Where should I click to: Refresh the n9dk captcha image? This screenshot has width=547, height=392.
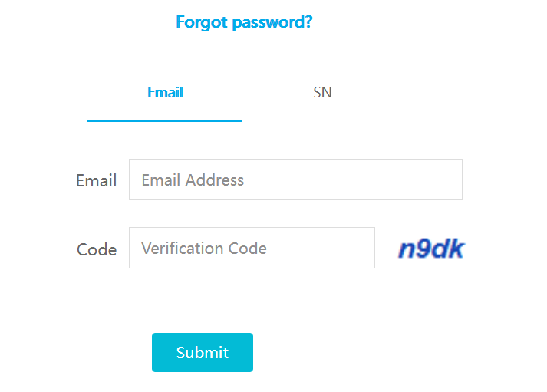[431, 248]
